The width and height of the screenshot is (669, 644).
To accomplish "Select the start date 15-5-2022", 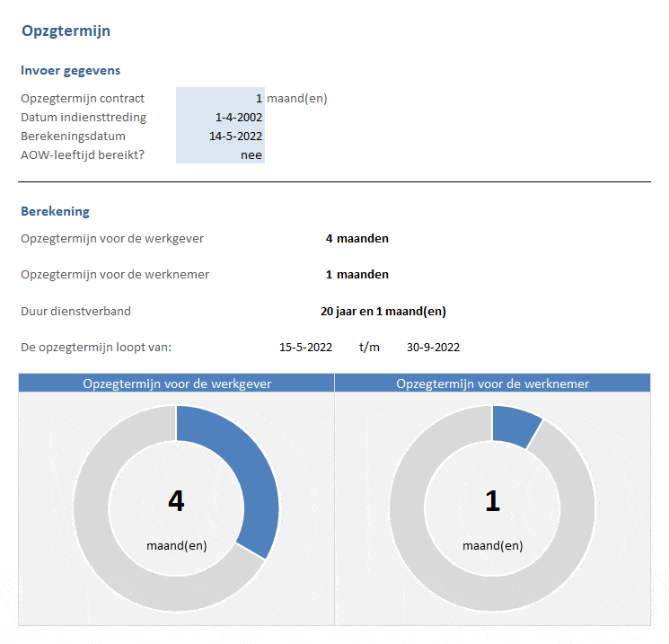I will click(305, 348).
